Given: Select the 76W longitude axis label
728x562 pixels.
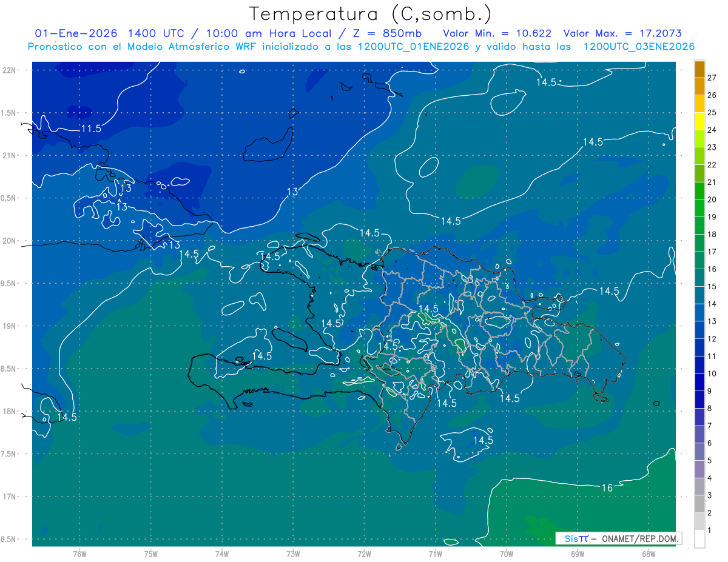Looking at the screenshot, I should [79, 554].
